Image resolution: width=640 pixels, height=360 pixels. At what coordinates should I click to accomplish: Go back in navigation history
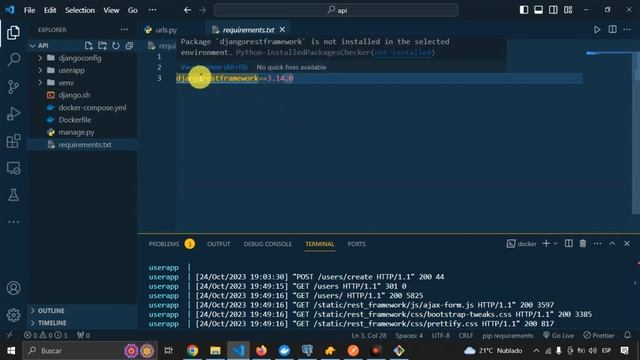tap(187, 10)
